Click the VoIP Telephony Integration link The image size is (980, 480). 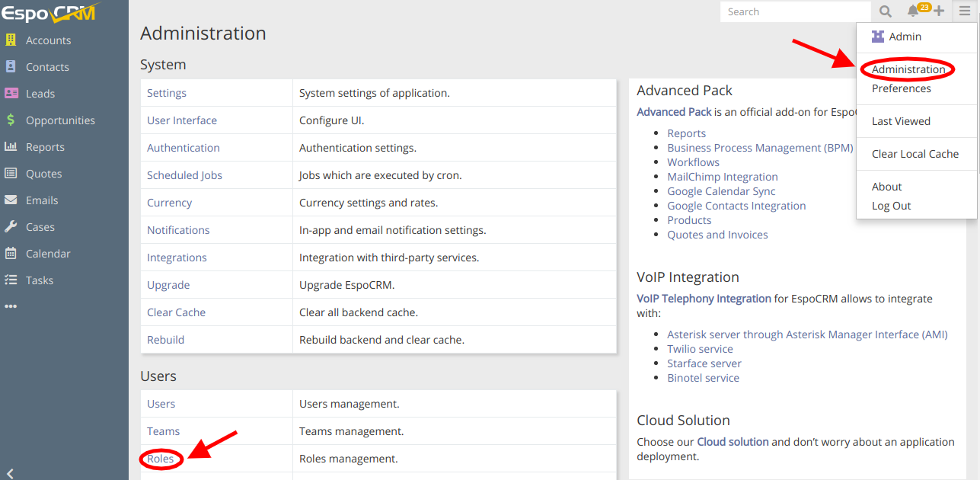(x=704, y=299)
